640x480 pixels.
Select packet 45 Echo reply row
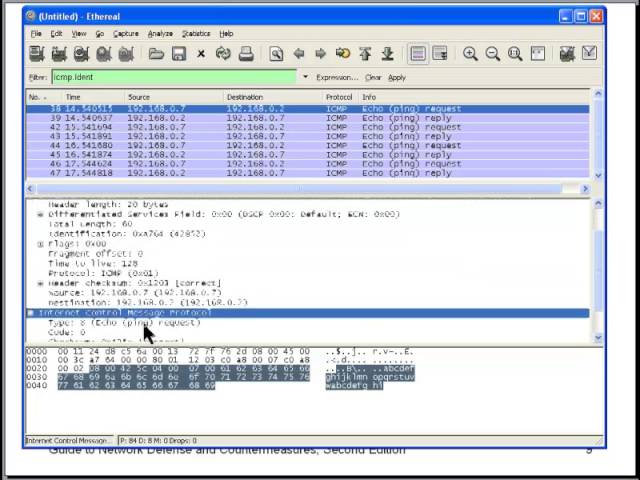(x=308, y=155)
